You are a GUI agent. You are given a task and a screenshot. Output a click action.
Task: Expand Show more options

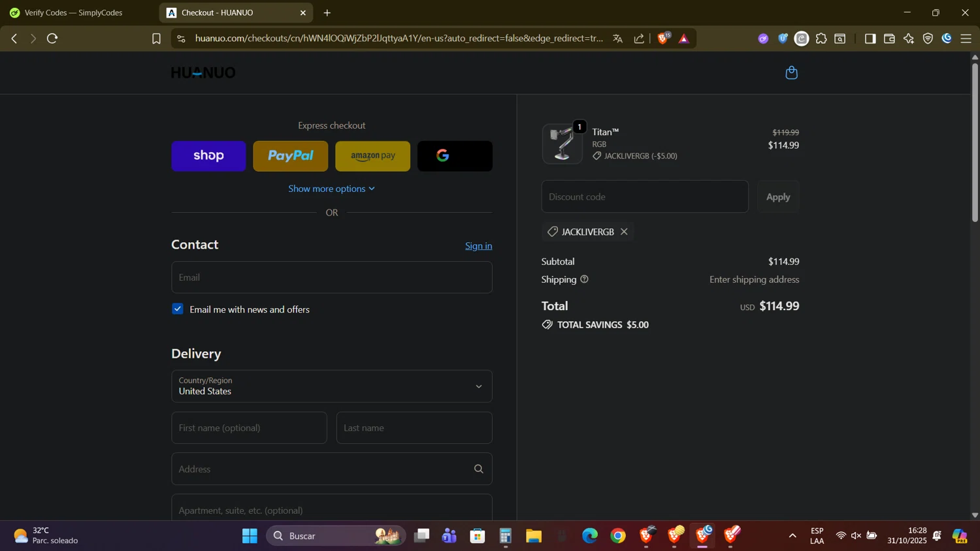click(x=331, y=189)
